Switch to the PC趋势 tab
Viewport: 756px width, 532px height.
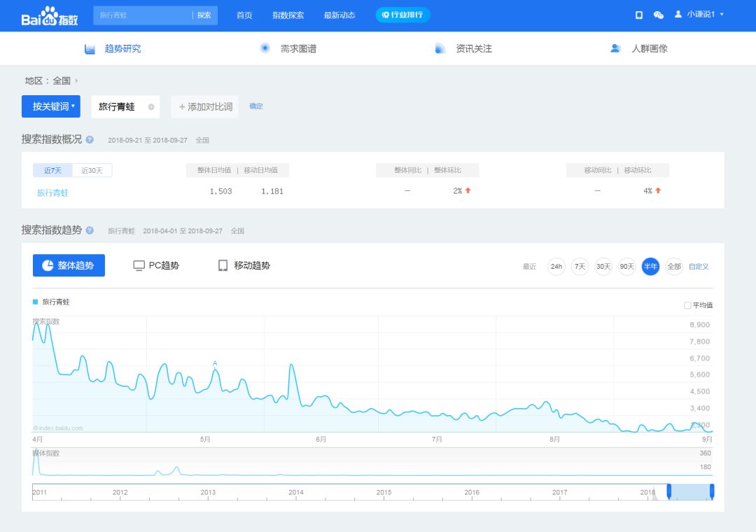click(x=156, y=266)
